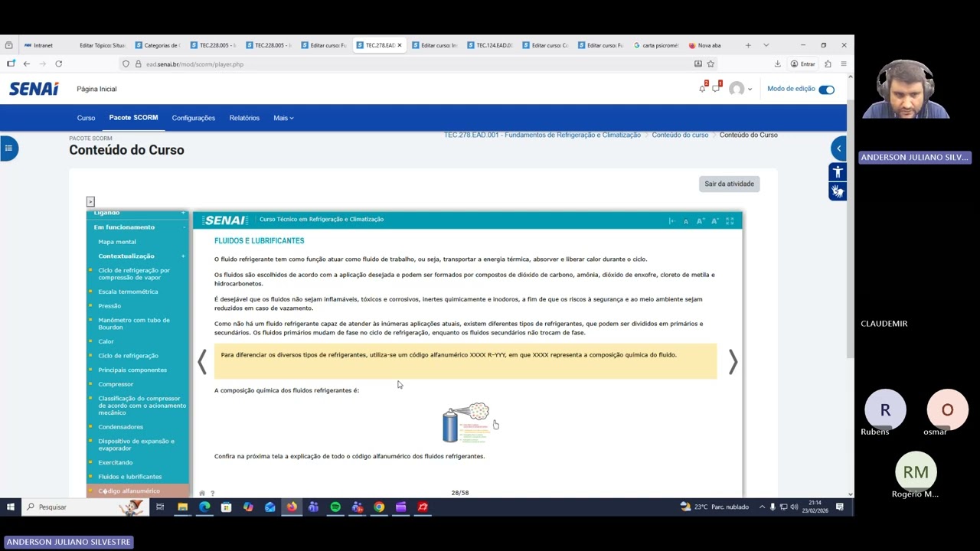Image resolution: width=980 pixels, height=551 pixels.
Task: Open the messages chat icon
Action: point(717,89)
